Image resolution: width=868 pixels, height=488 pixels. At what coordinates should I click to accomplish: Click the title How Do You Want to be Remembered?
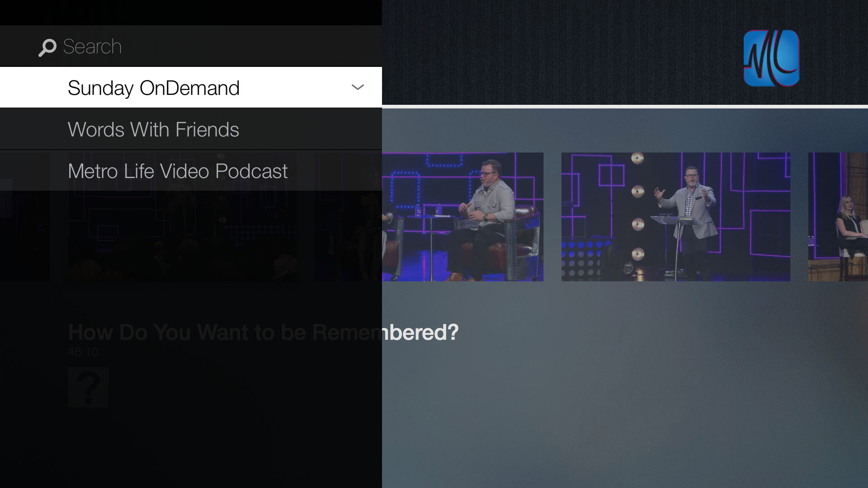point(263,333)
